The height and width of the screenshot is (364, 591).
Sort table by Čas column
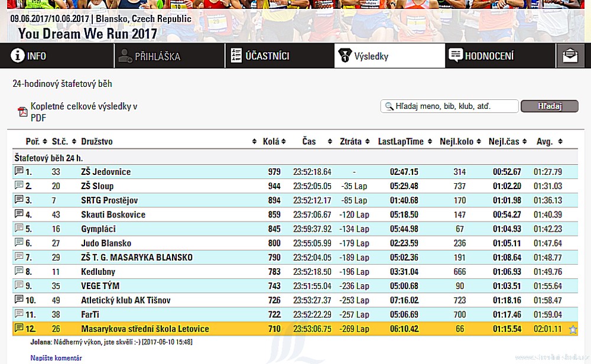coord(317,141)
